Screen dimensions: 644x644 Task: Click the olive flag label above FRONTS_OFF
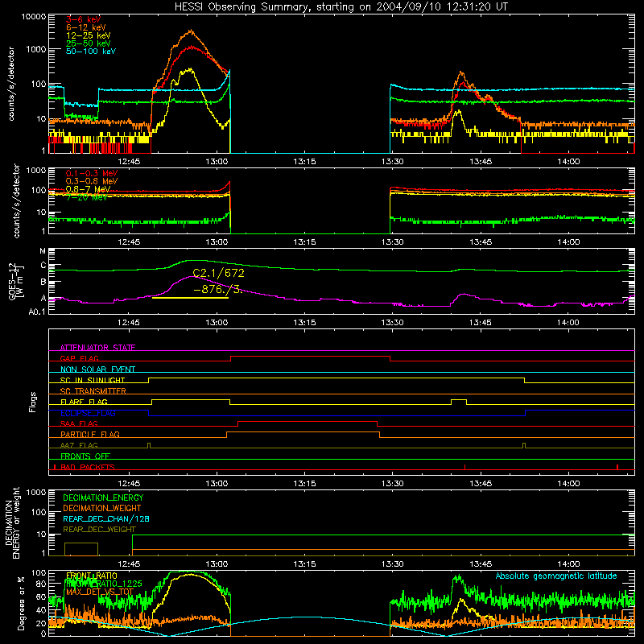click(79, 445)
